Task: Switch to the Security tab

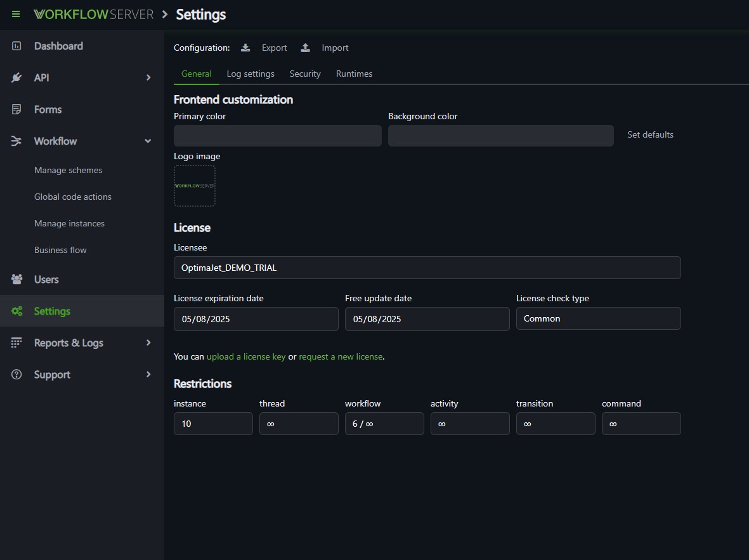Action: (304, 74)
